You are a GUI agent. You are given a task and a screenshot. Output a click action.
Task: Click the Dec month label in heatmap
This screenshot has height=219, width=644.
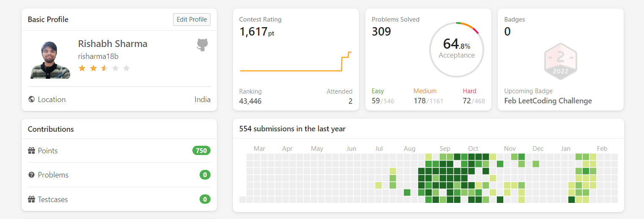pos(538,149)
